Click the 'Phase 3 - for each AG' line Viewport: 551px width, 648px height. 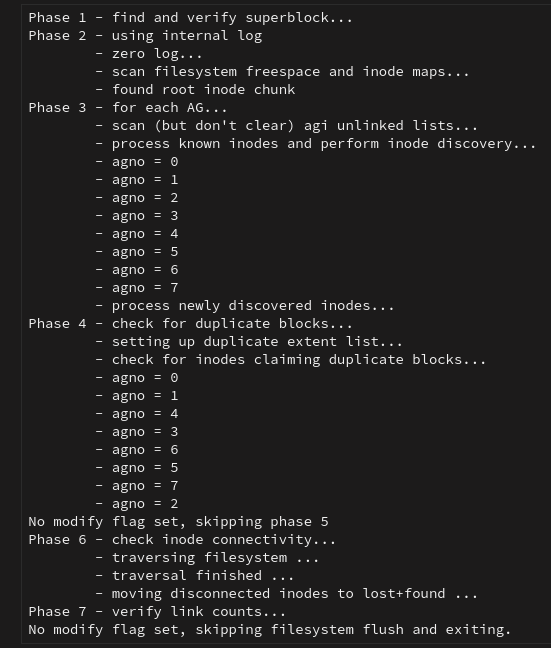128,108
